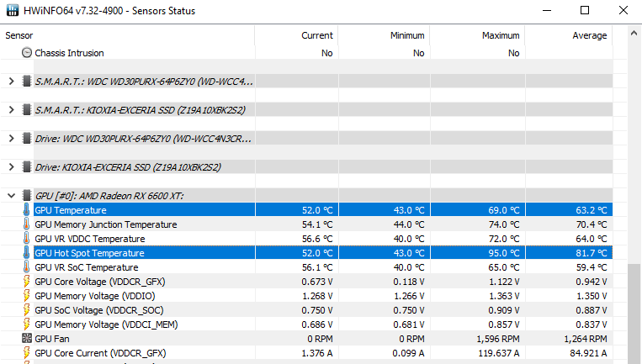Click thermometer icon of GPU VR VDDC Temperature

click(x=27, y=239)
